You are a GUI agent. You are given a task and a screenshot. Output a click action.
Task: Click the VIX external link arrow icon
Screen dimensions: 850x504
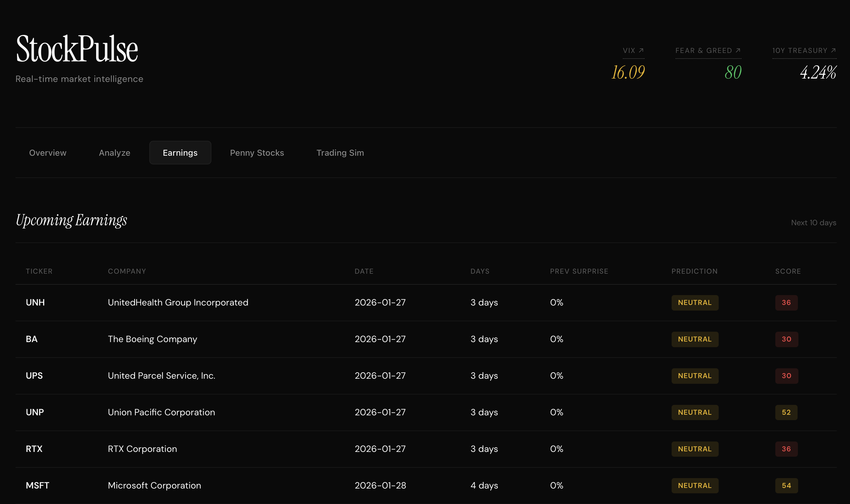pos(641,50)
